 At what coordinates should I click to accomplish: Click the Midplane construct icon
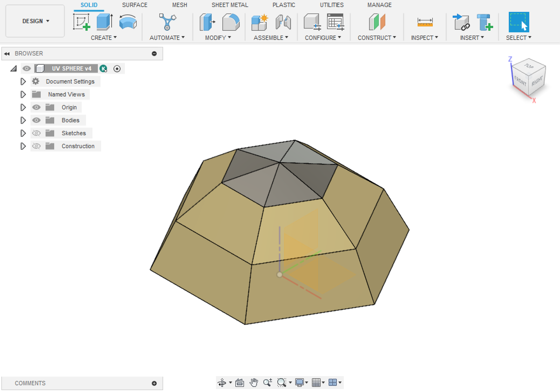click(x=377, y=22)
